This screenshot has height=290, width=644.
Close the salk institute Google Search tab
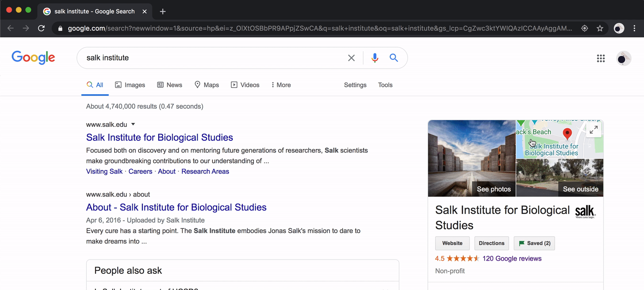coord(145,12)
